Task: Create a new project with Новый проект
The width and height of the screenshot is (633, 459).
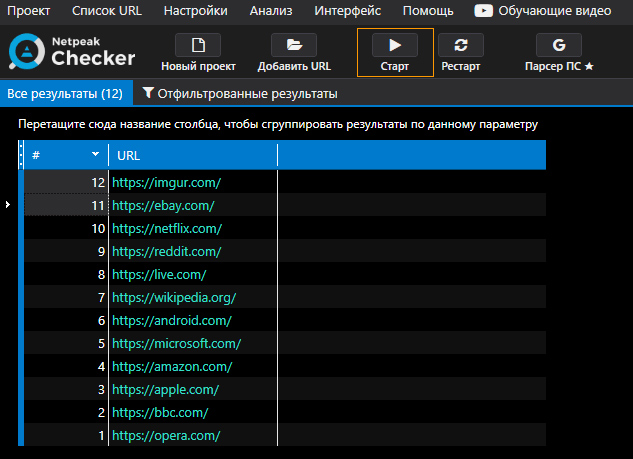Action: pos(198,53)
